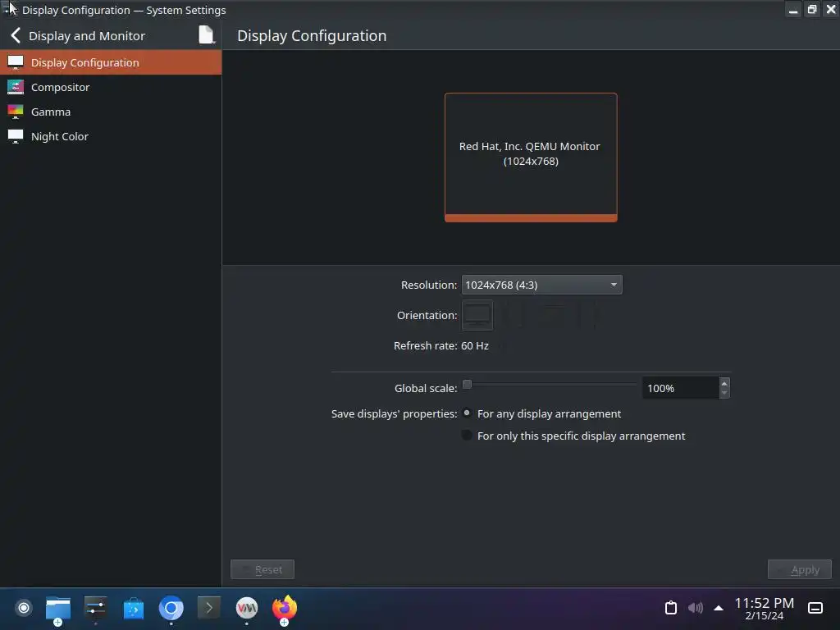Go back from Display and Monitor
The height and width of the screenshot is (630, 840).
[x=16, y=36]
